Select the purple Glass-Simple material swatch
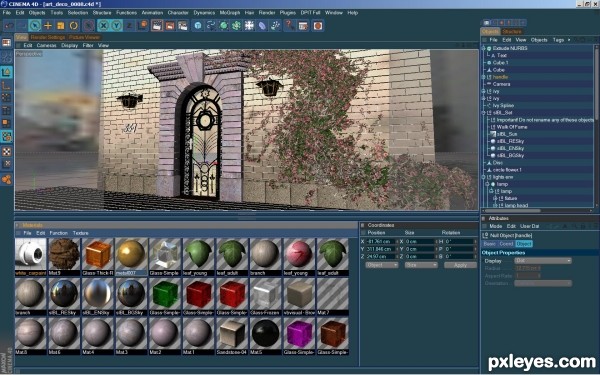Image resolution: width=600 pixels, height=375 pixels. [299, 334]
